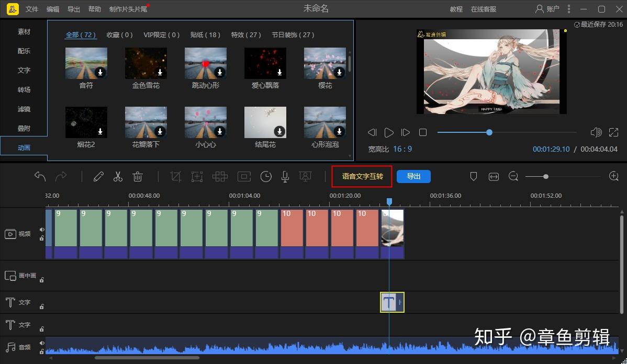The width and height of the screenshot is (627, 364).
Task: Click the microphone voiceover icon
Action: click(x=285, y=176)
